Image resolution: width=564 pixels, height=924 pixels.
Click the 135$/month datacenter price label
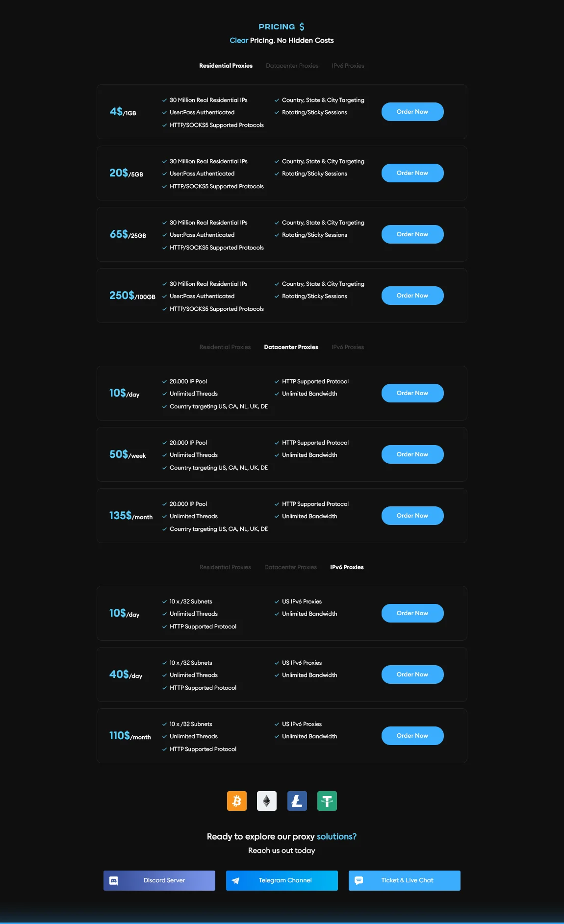(x=130, y=516)
